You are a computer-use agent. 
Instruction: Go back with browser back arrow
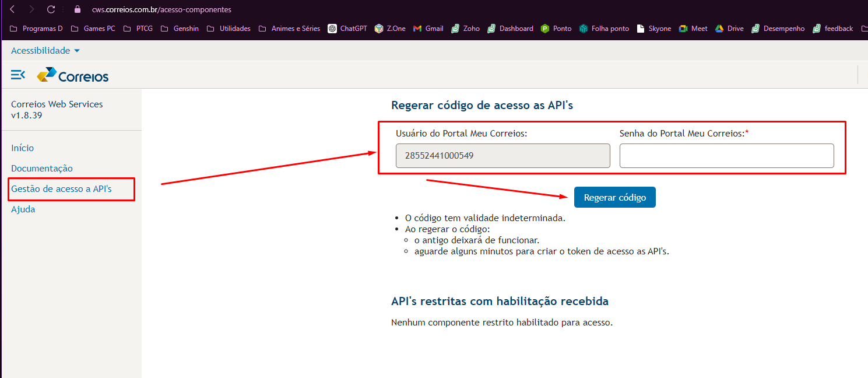tap(12, 9)
